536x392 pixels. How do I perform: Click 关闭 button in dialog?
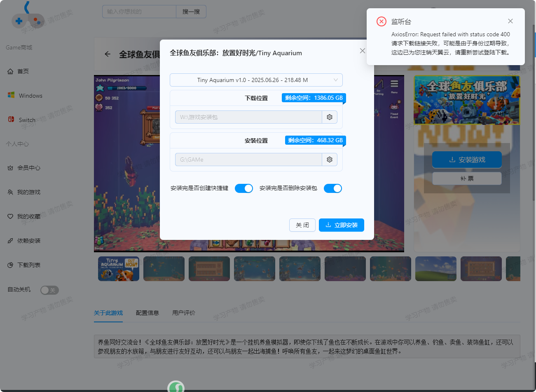pyautogui.click(x=302, y=225)
